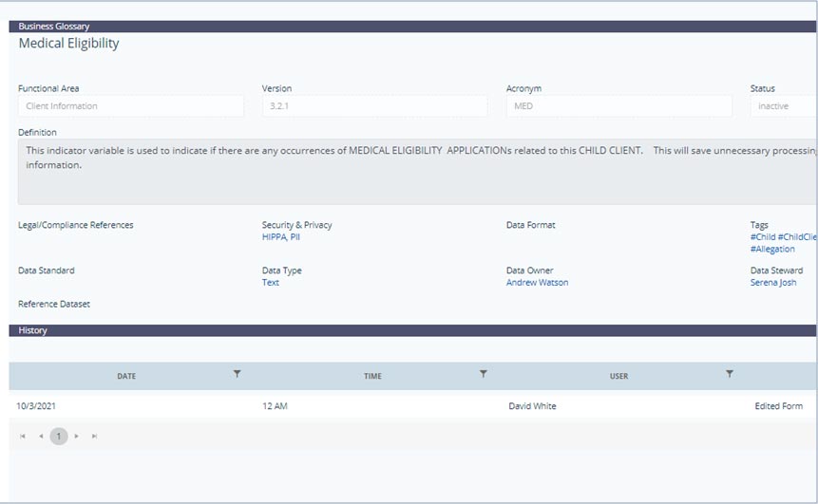Go to next history page

coord(77,437)
